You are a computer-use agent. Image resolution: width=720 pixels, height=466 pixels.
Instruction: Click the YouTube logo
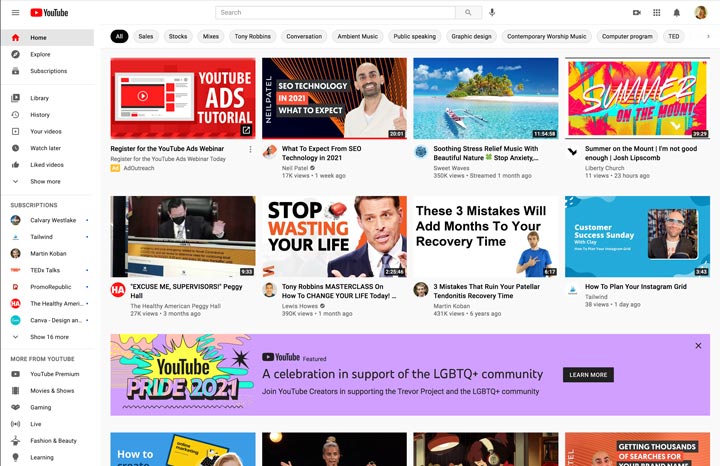pyautogui.click(x=49, y=12)
